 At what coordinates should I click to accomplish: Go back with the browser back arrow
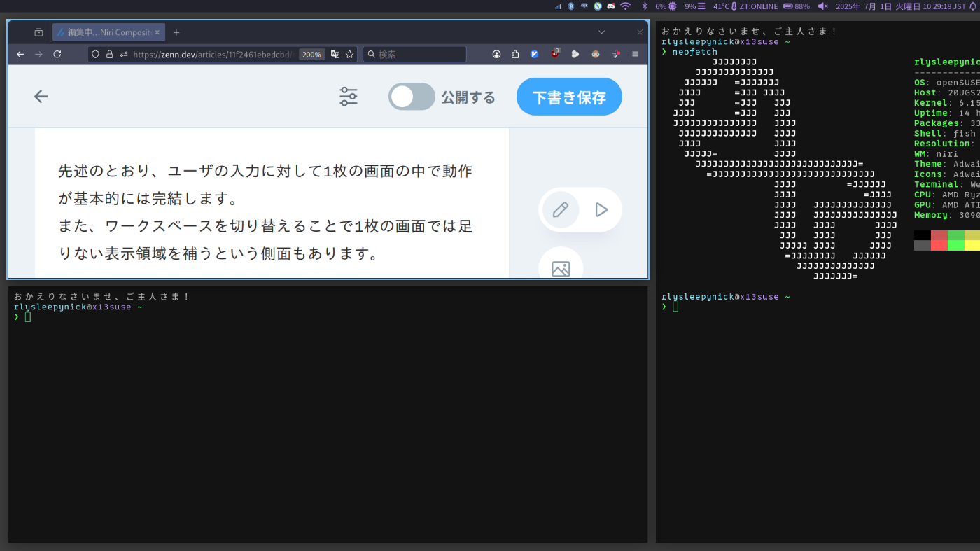pyautogui.click(x=20, y=54)
